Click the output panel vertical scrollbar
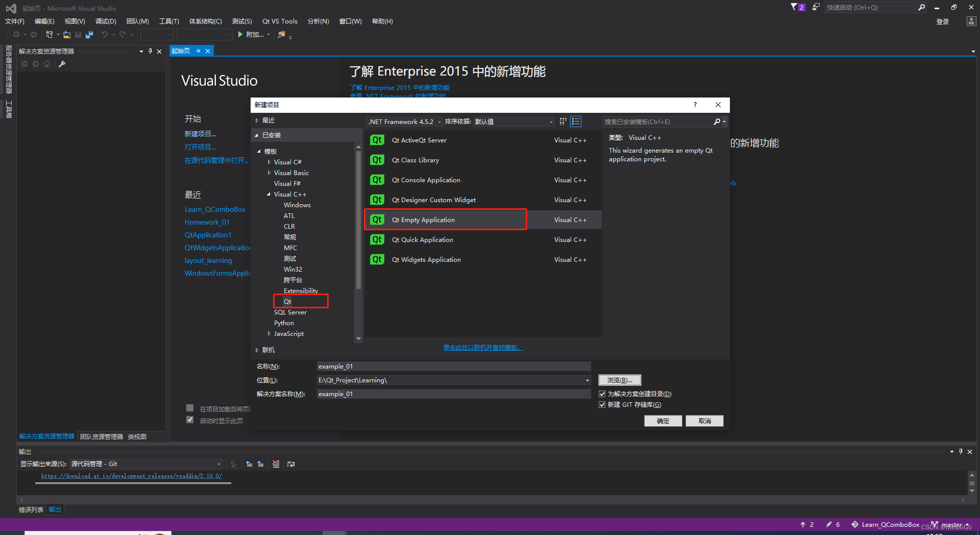Screen dimensions: 980x535 point(972,482)
